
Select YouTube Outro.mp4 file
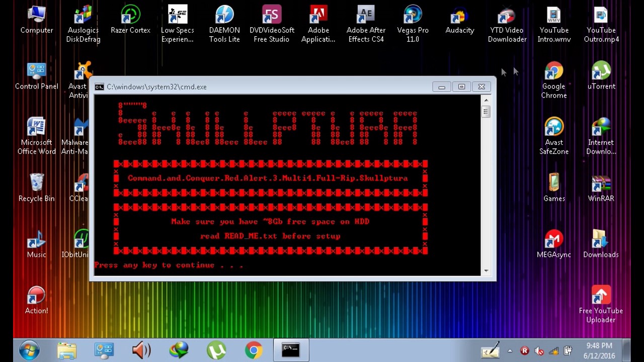pos(601,24)
